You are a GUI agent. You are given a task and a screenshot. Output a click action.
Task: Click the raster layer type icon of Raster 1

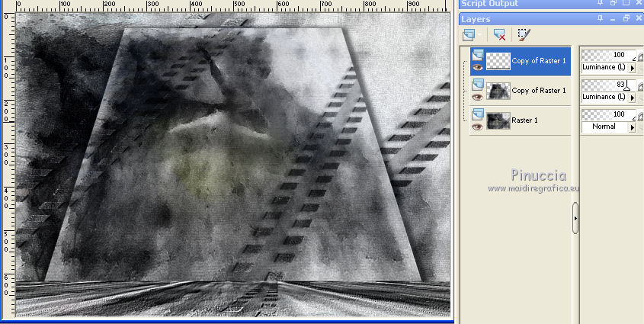click(x=478, y=114)
